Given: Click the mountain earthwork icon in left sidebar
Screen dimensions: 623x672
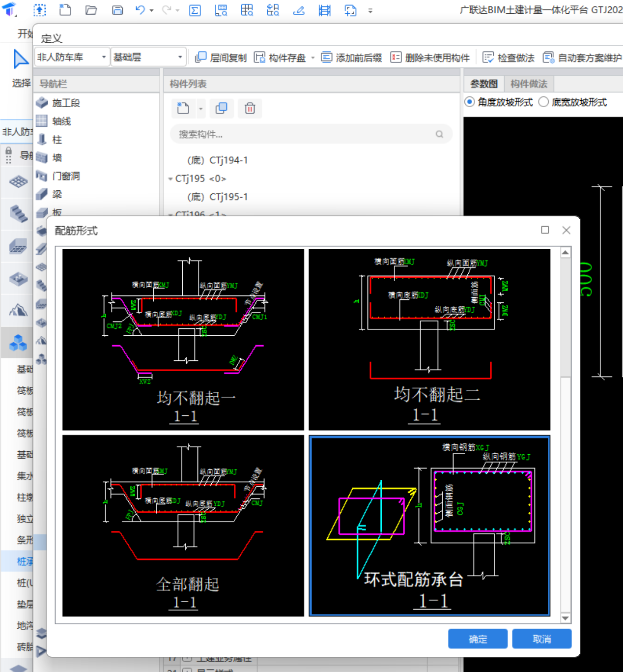Looking at the screenshot, I should (18, 310).
